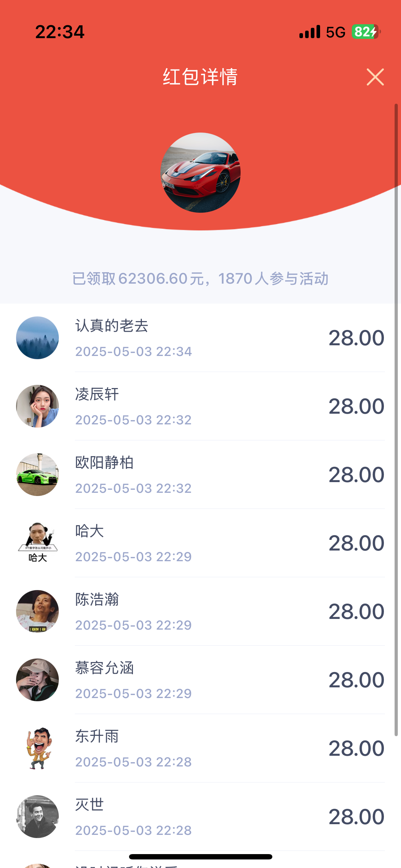The height and width of the screenshot is (868, 401).
Task: Tap 慕容允涵's avatar with cap
Action: click(x=37, y=680)
